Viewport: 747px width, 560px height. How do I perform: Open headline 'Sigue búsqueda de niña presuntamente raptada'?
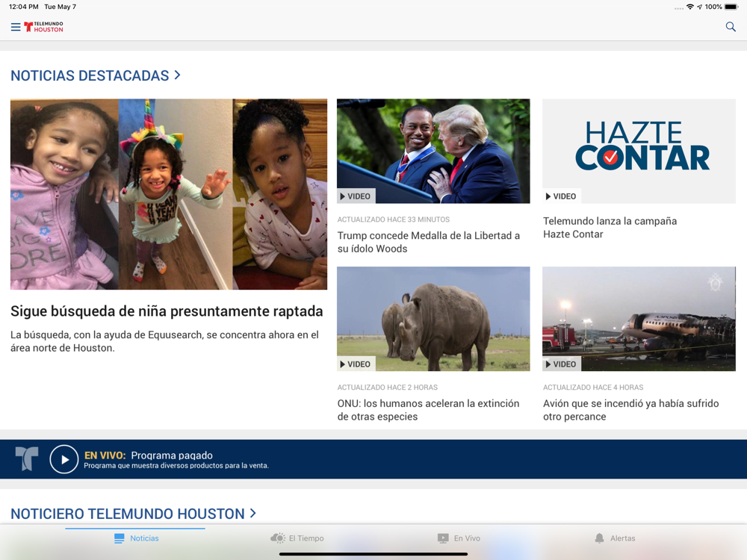tap(167, 311)
